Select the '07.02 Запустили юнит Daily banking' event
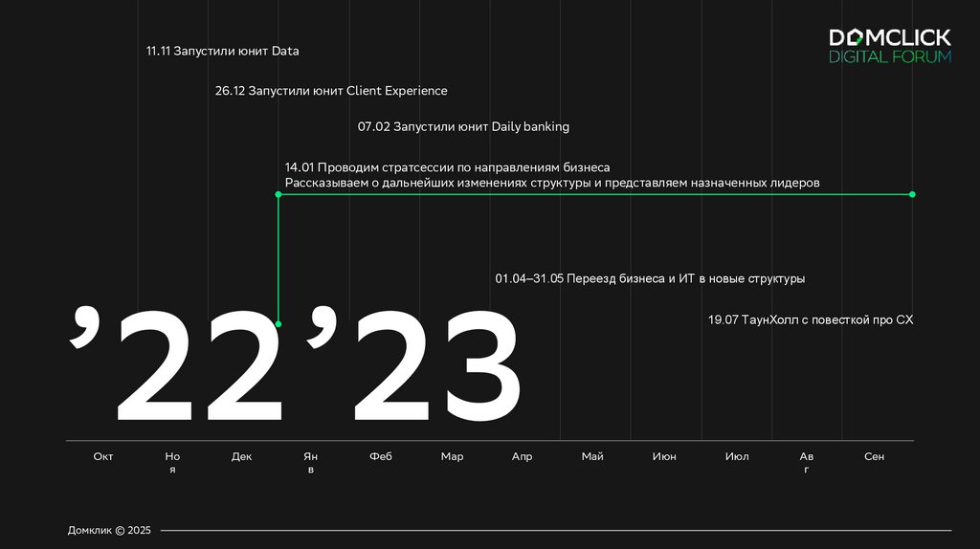 [x=463, y=127]
